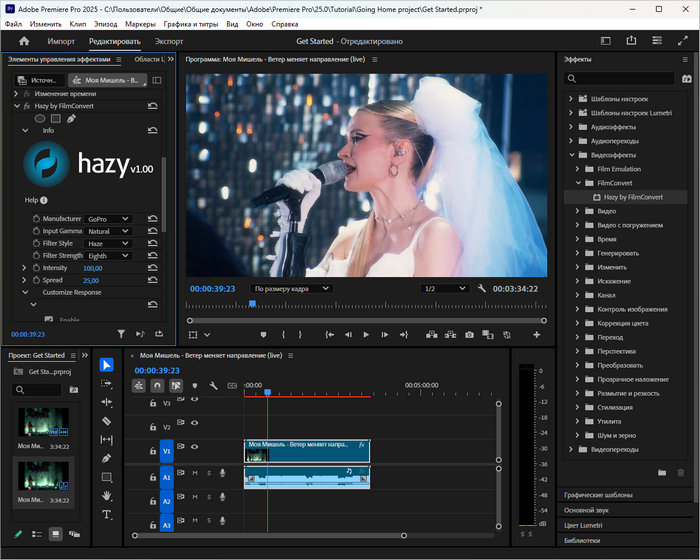Expand Film Emulation effects folder
This screenshot has width=700, height=560.
click(577, 169)
